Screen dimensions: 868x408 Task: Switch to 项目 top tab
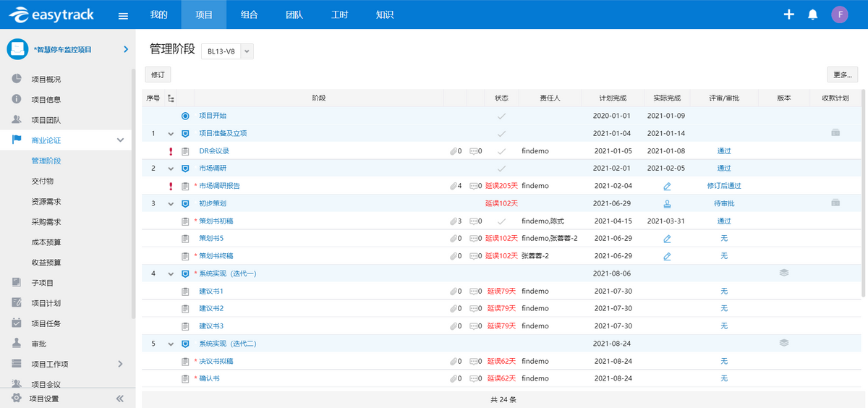click(204, 14)
